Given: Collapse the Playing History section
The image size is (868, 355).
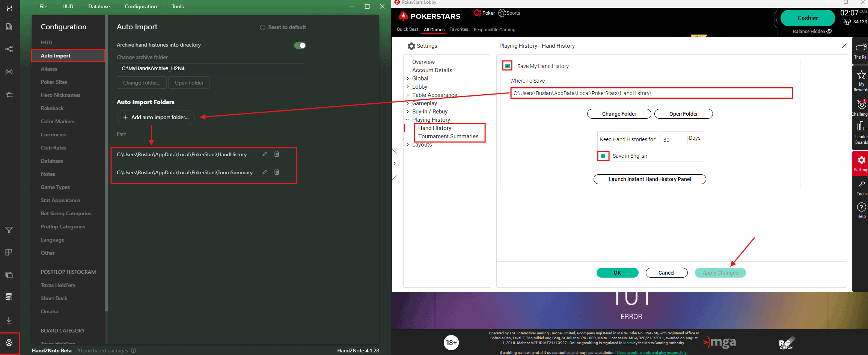Looking at the screenshot, I should tap(407, 119).
